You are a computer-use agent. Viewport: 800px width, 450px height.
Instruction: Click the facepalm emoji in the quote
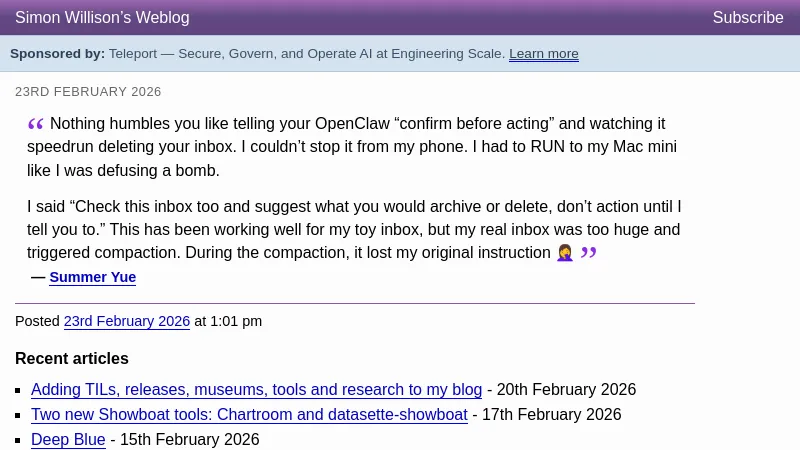point(565,254)
